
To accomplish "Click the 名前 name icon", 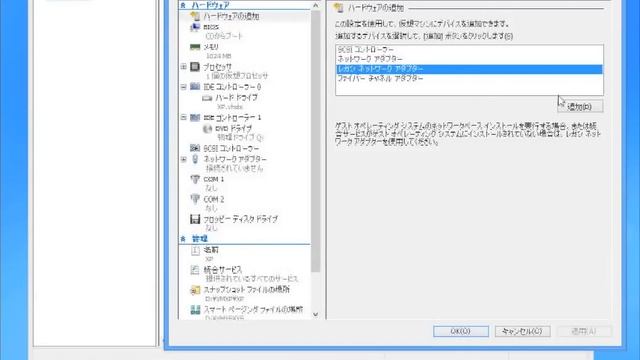I will click(x=195, y=250).
